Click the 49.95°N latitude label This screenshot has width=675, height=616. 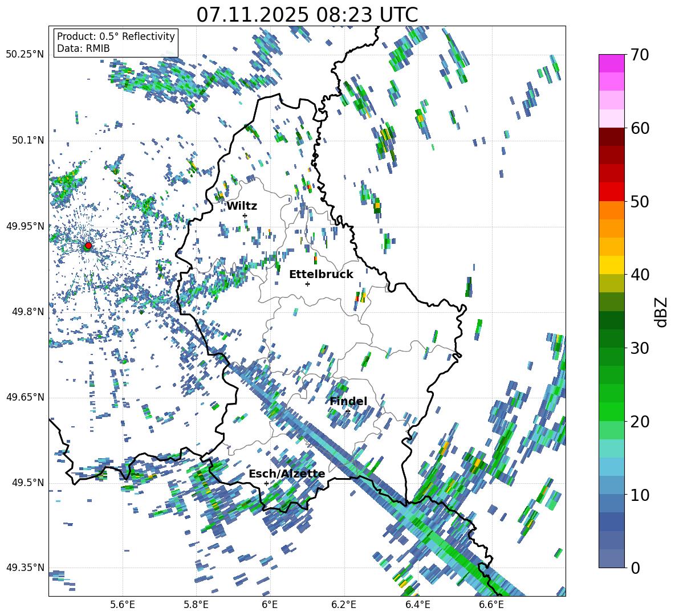(25, 226)
